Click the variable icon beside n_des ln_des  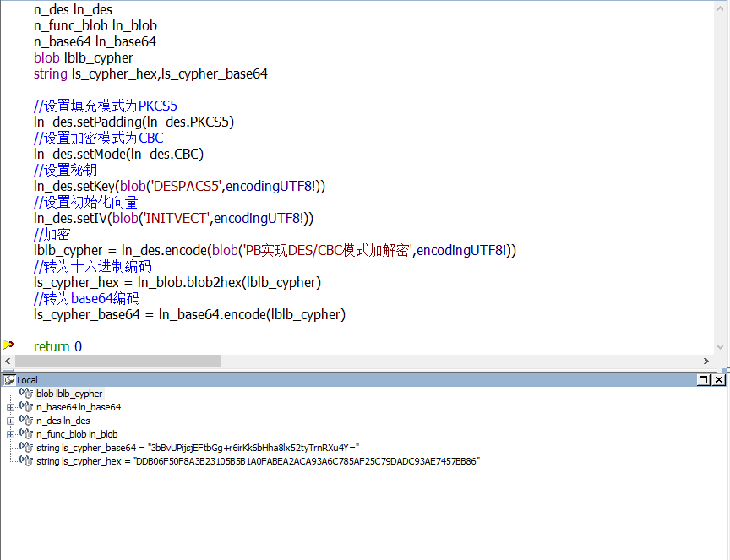(x=26, y=421)
